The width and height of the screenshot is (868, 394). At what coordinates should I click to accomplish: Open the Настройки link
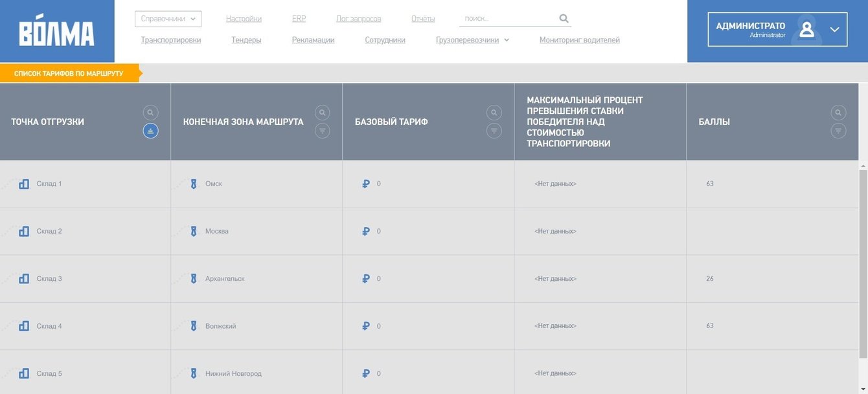pyautogui.click(x=244, y=19)
